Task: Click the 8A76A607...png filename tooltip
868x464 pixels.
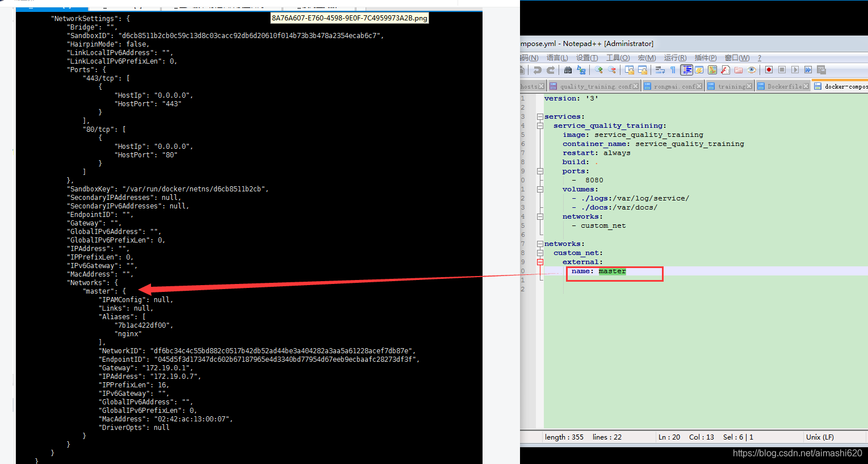Action: pyautogui.click(x=349, y=18)
